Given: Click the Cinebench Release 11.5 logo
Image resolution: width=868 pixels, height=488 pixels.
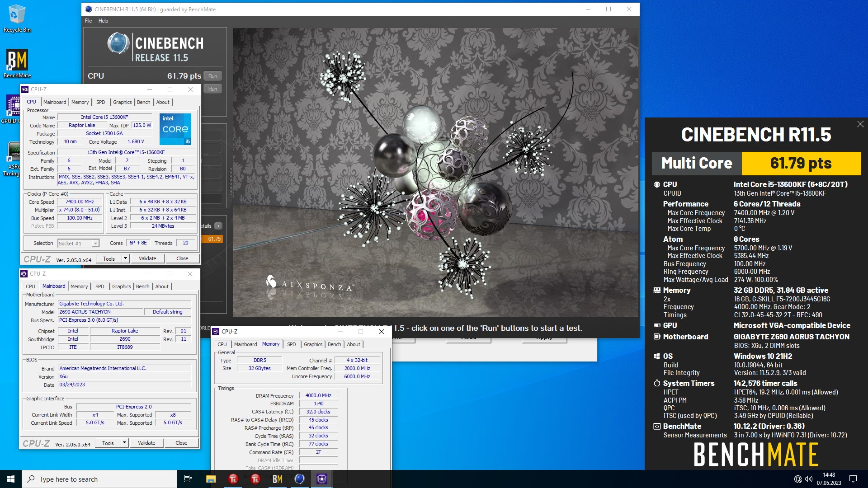Looking at the screenshot, I should 156,47.
